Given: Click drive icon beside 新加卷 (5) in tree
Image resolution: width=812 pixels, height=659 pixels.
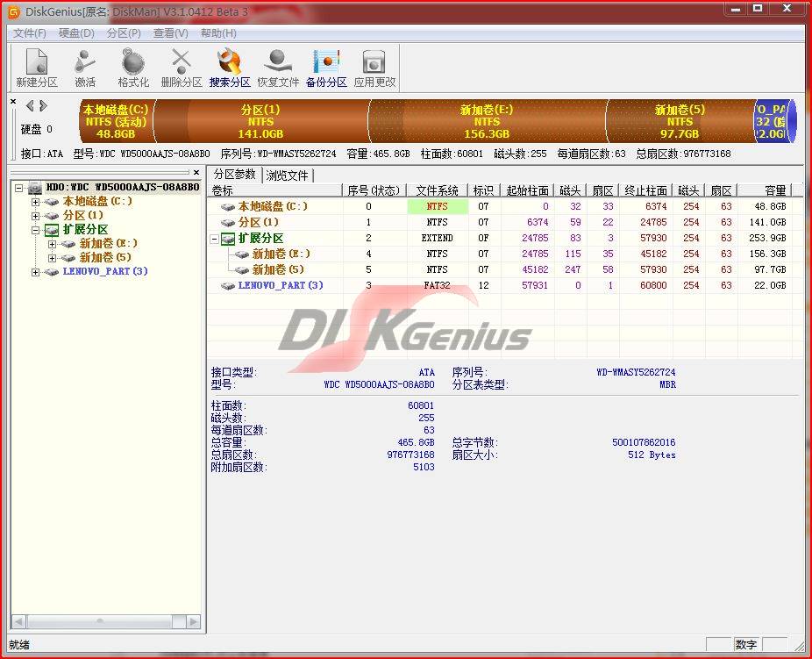Looking at the screenshot, I should [x=68, y=257].
